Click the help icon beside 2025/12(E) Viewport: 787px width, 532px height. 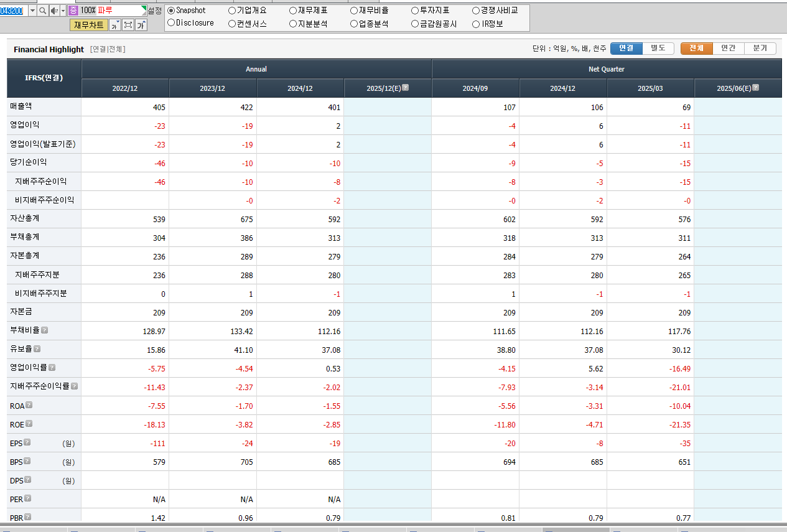click(x=405, y=88)
